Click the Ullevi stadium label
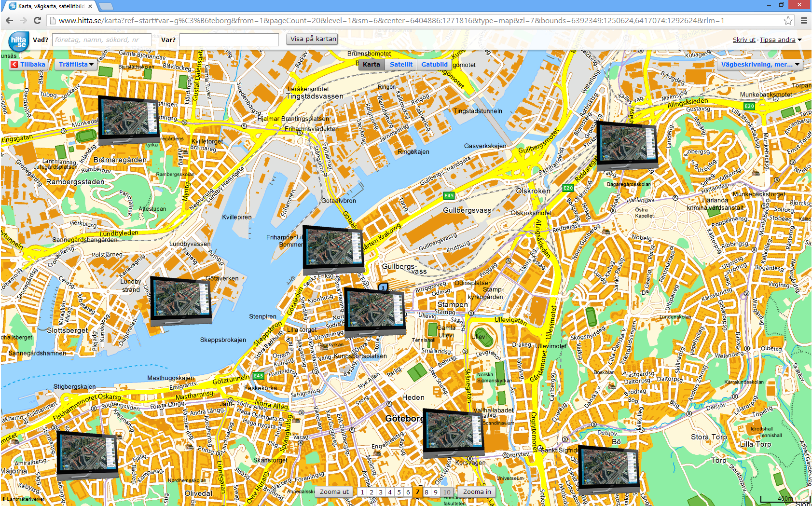This screenshot has width=812, height=506. (x=479, y=337)
